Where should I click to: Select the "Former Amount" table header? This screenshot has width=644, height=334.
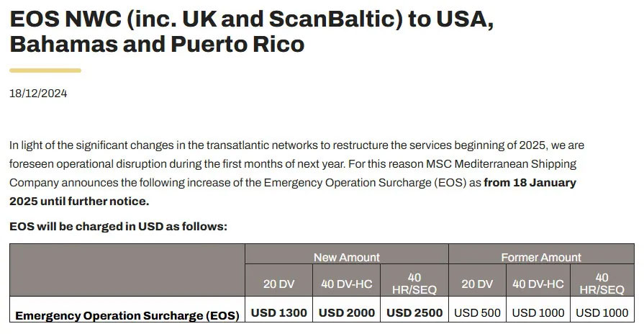click(x=541, y=257)
